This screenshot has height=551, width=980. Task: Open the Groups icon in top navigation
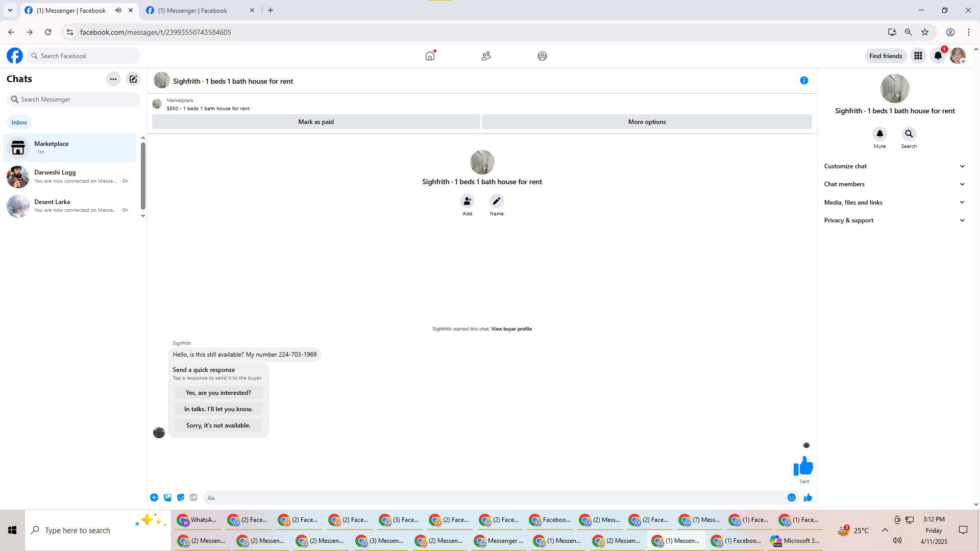[x=542, y=56]
